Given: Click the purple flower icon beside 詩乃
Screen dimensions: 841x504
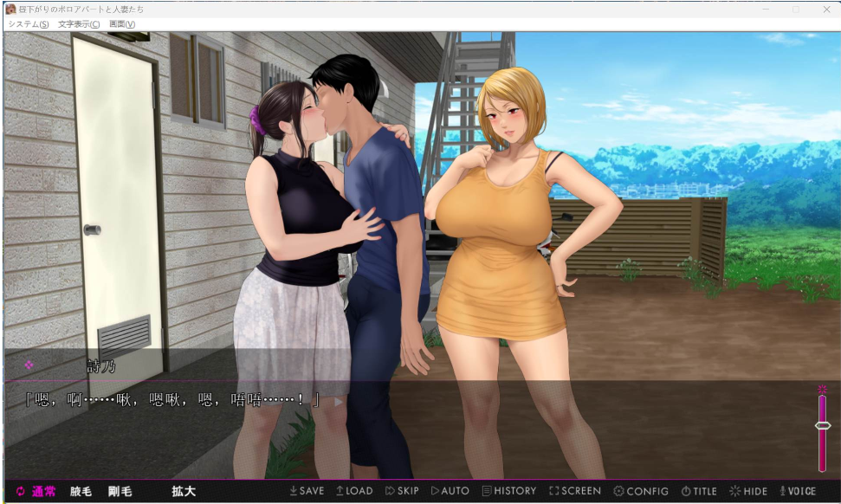Looking at the screenshot, I should click(x=29, y=365).
